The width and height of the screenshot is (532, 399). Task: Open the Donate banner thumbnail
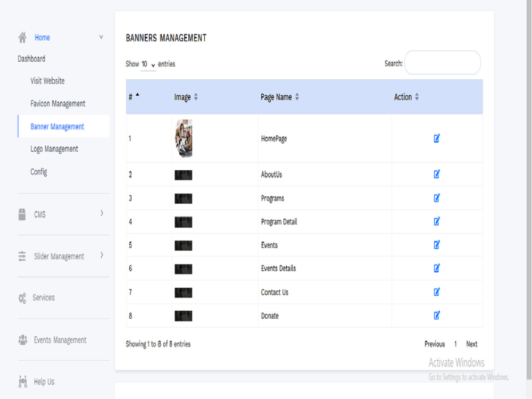[x=183, y=316]
